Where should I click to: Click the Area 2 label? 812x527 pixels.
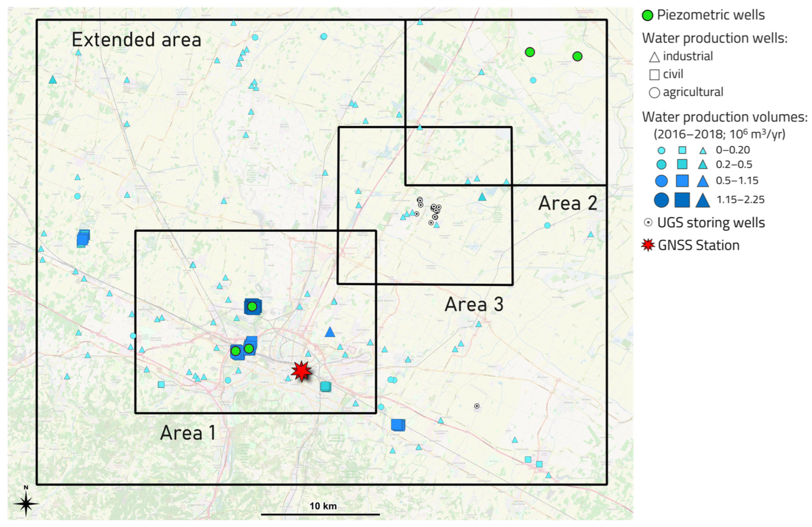(x=568, y=203)
